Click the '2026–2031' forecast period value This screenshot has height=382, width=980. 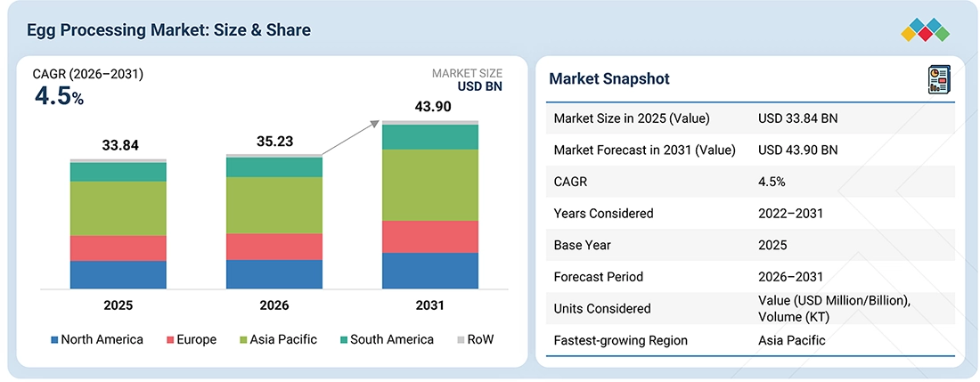[x=790, y=277]
